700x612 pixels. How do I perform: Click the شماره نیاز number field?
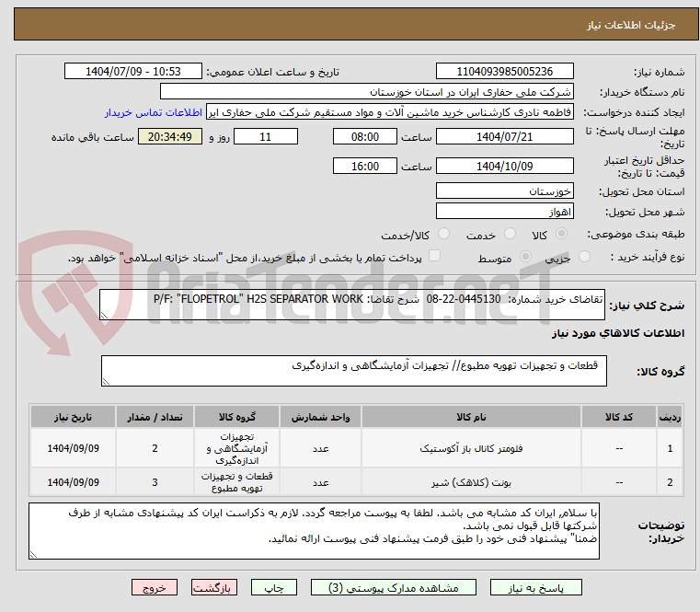504,71
